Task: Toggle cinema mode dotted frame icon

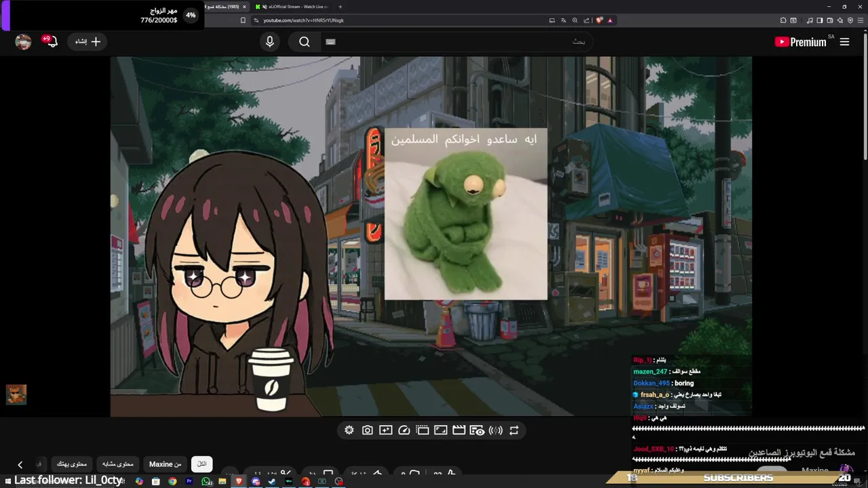Action: [422, 430]
